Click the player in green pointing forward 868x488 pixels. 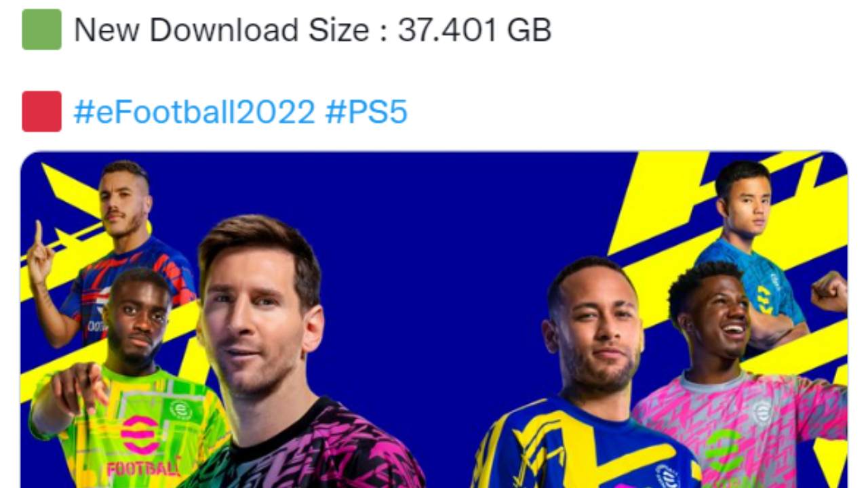tap(125, 380)
